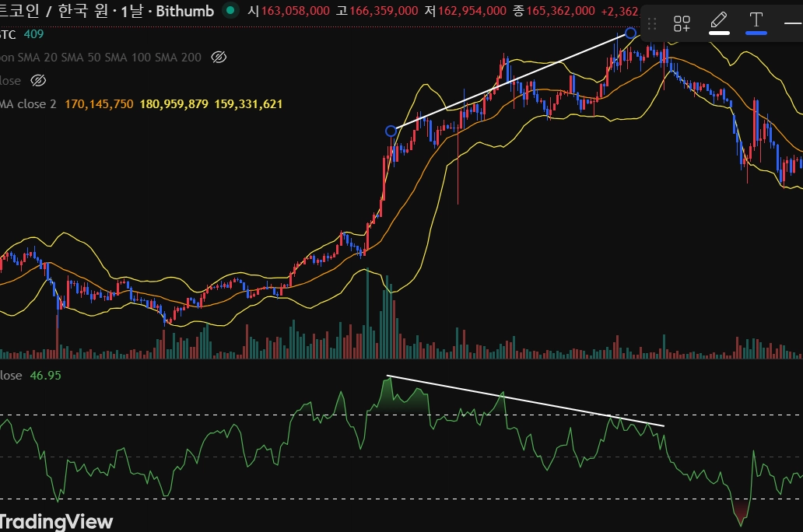
Task: Grab the floating toolbar's dotted drag handle
Action: [x=652, y=23]
